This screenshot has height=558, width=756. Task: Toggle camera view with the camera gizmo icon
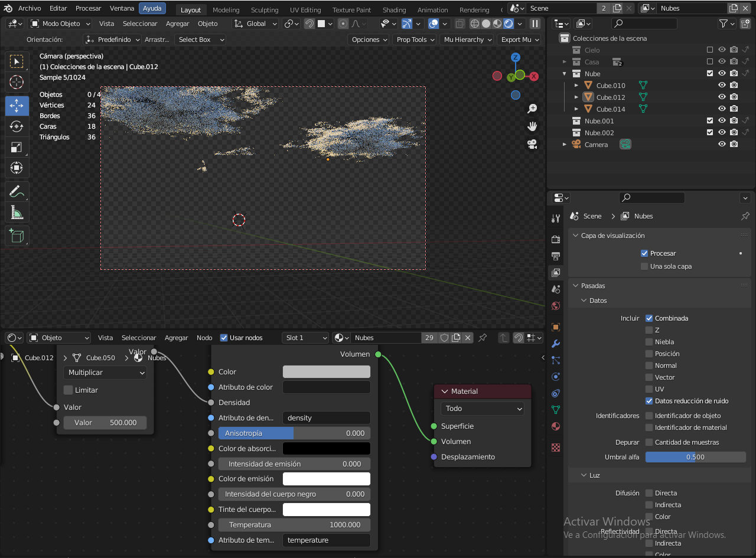pyautogui.click(x=532, y=143)
